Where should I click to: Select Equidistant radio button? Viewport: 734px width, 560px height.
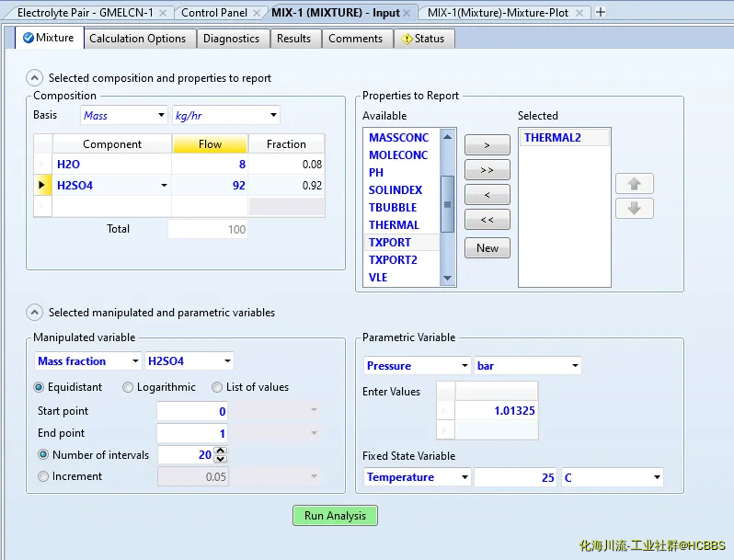tap(39, 387)
